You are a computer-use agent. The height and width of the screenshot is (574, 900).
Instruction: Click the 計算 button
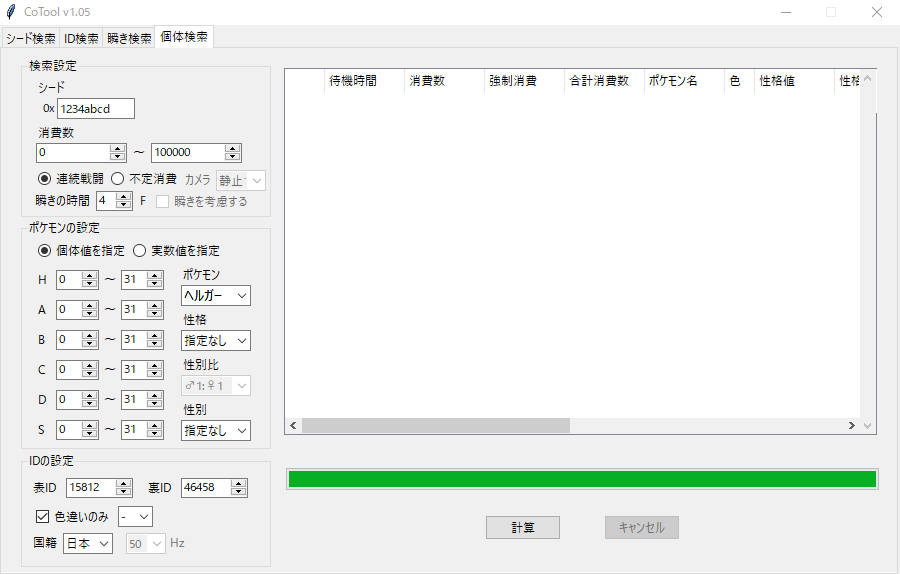(523, 528)
